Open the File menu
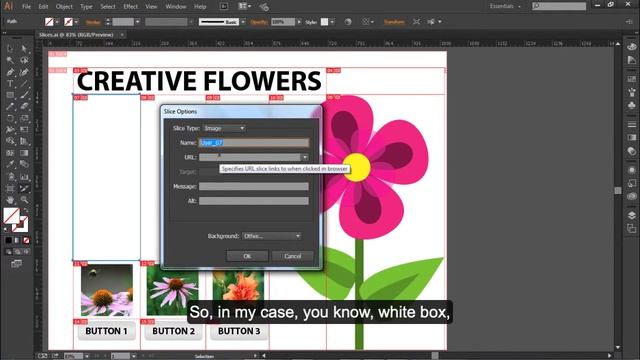Screen dimensions: 640x360 (26, 7)
